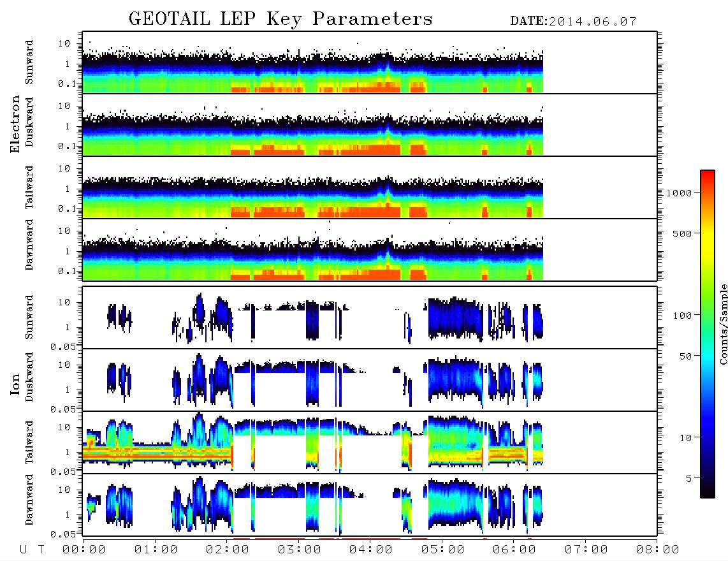
Task: Click the 07:00 time tick label
Action: tap(586, 550)
